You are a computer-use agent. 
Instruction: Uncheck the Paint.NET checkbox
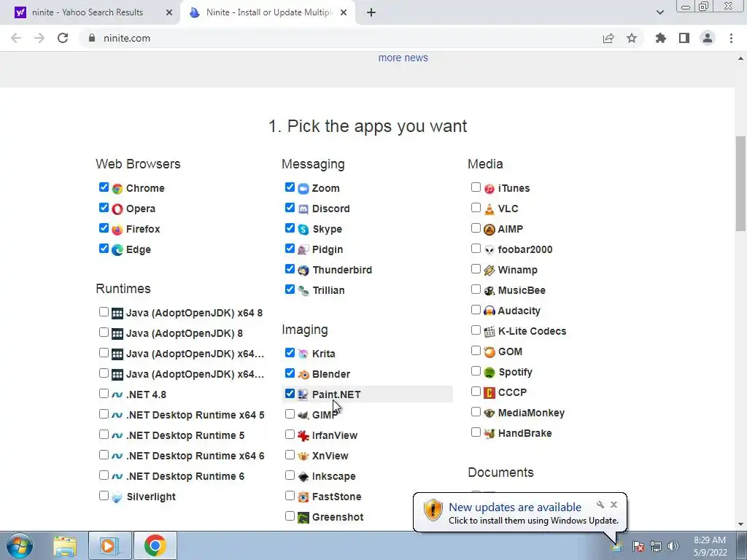(x=290, y=393)
